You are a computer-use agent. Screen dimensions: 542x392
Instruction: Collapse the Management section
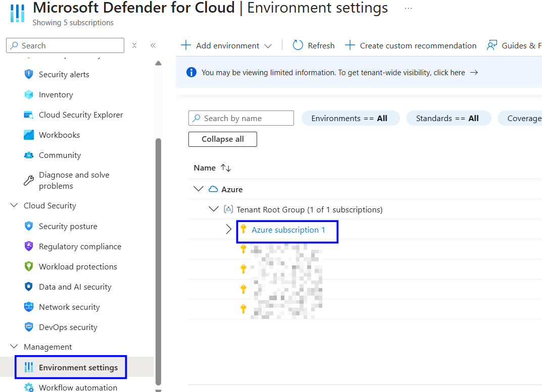pos(14,347)
